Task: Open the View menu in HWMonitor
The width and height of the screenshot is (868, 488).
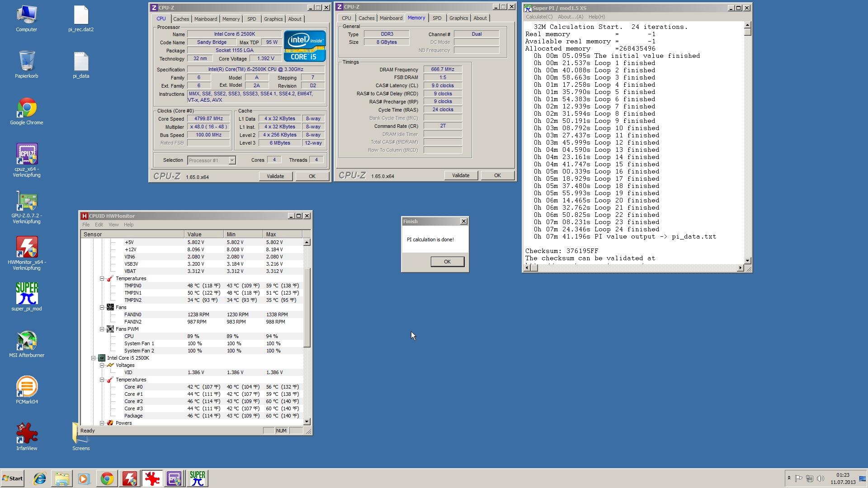Action: [x=113, y=225]
